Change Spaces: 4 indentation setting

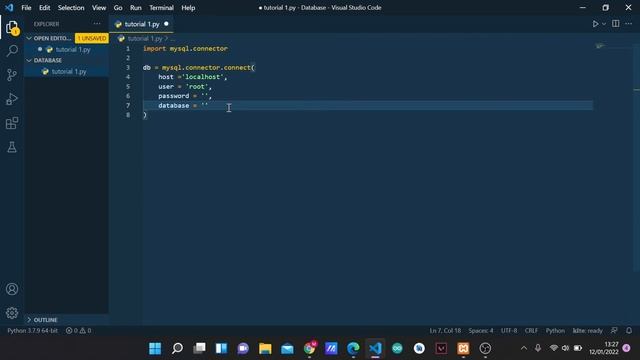481,331
